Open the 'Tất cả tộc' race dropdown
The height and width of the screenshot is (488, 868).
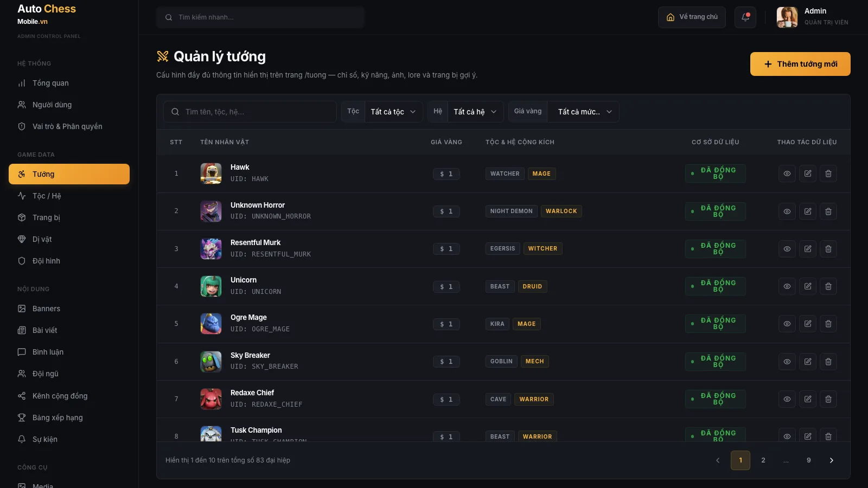[x=393, y=112]
